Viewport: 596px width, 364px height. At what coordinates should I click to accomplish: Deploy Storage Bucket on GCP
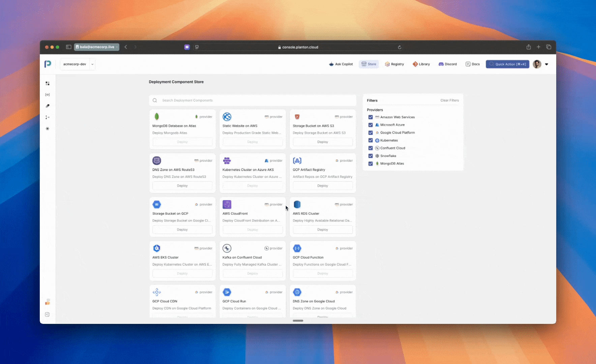[182, 230]
